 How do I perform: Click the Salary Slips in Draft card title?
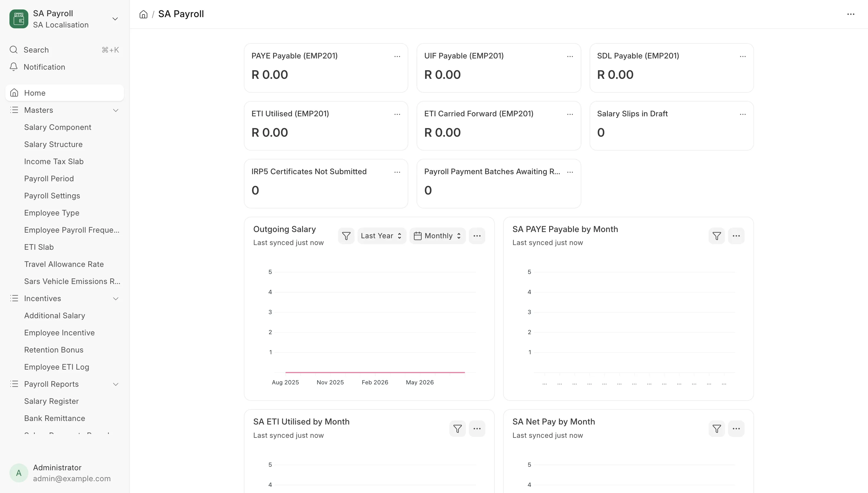coord(632,114)
